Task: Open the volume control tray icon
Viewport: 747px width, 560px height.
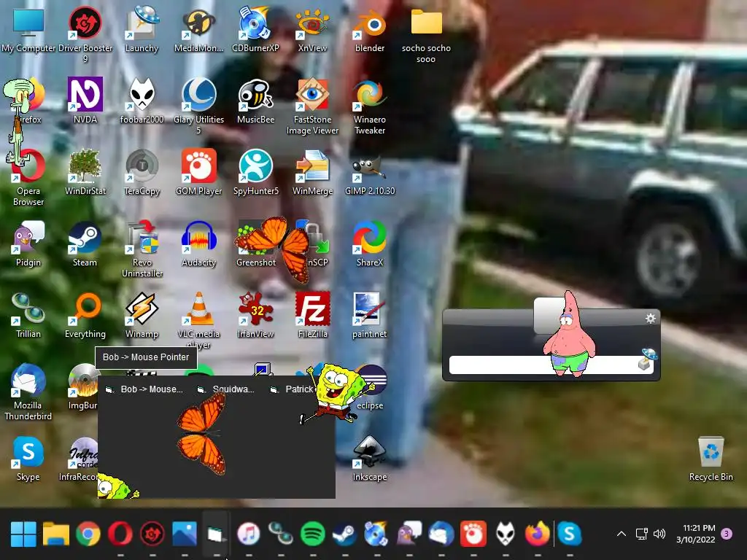Action: coord(659,534)
